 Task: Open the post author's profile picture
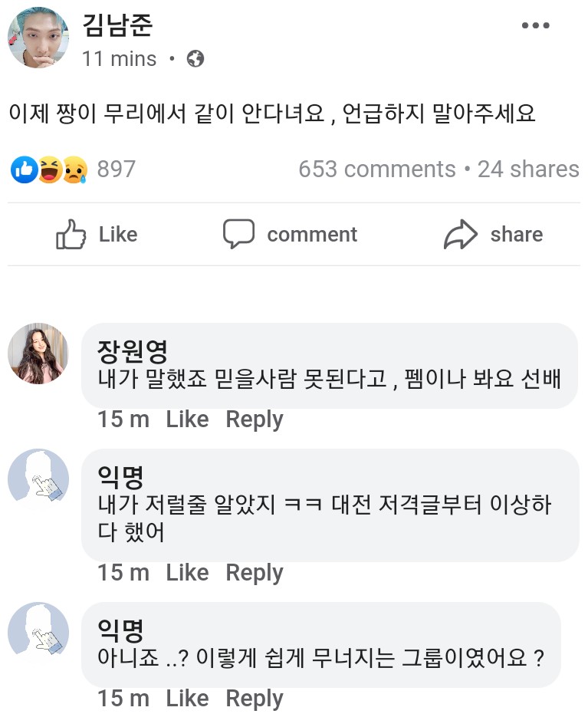click(38, 38)
